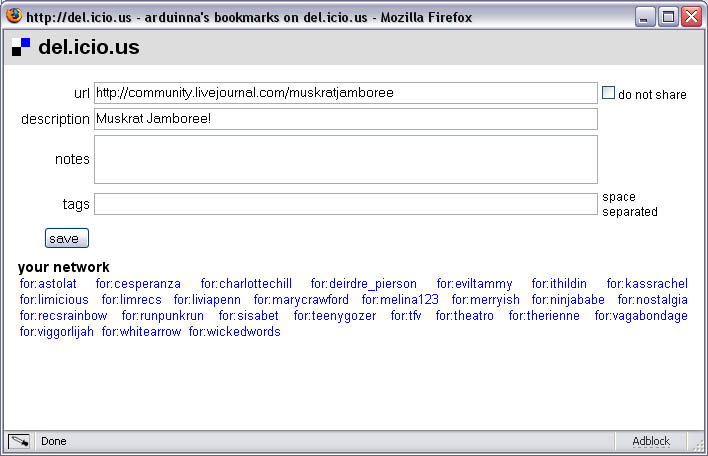
Task: Click the del.icio.us checkered logo icon
Action: [21, 47]
